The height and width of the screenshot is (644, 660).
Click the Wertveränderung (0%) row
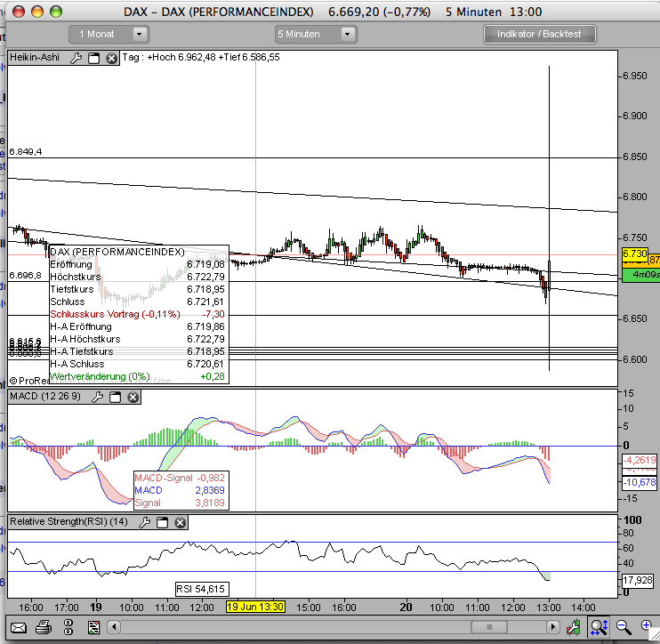click(x=138, y=376)
